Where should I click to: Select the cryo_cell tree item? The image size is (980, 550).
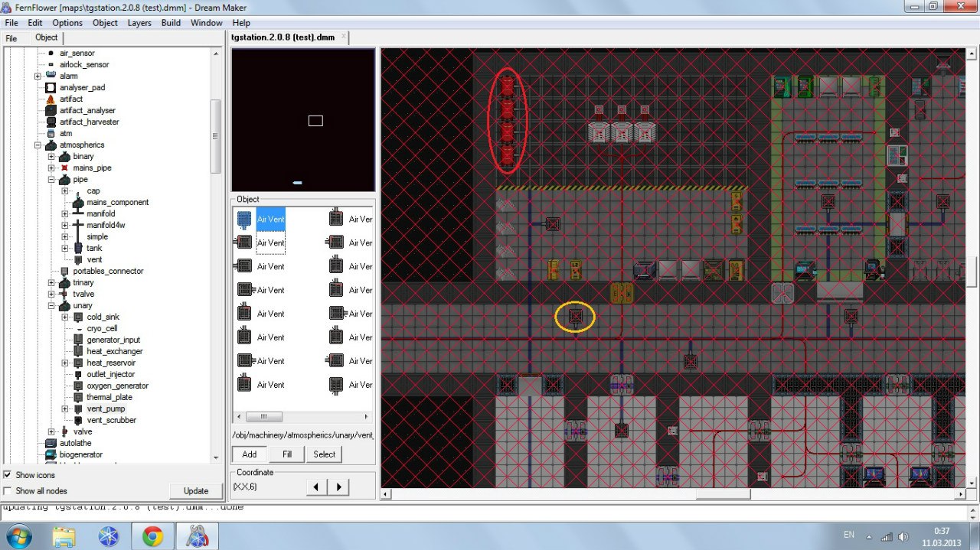tap(102, 329)
